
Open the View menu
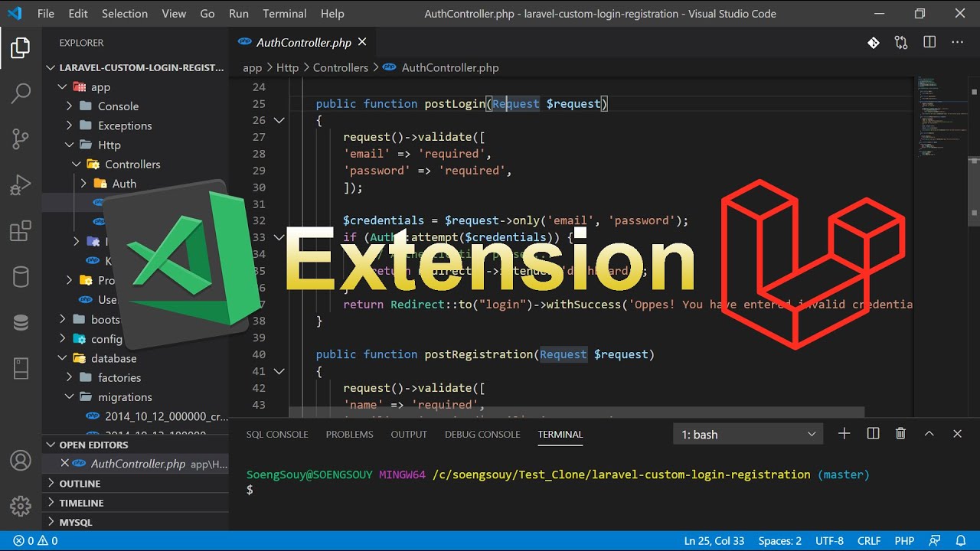(x=174, y=14)
